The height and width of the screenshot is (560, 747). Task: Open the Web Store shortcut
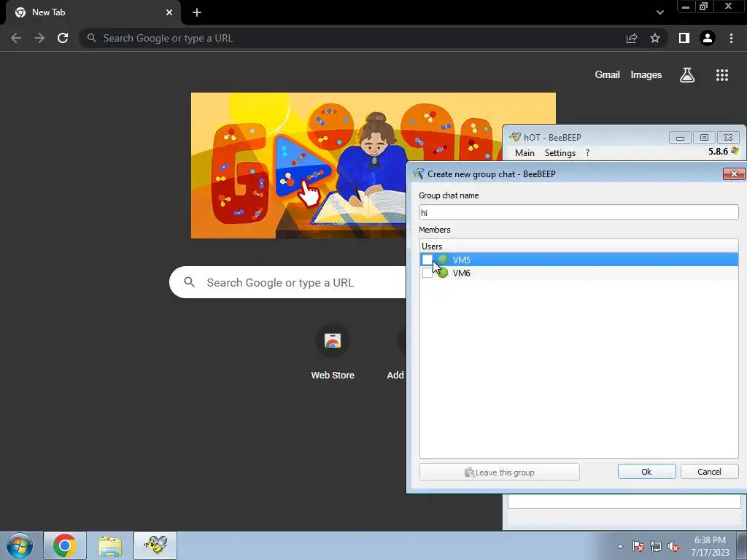[x=333, y=352]
